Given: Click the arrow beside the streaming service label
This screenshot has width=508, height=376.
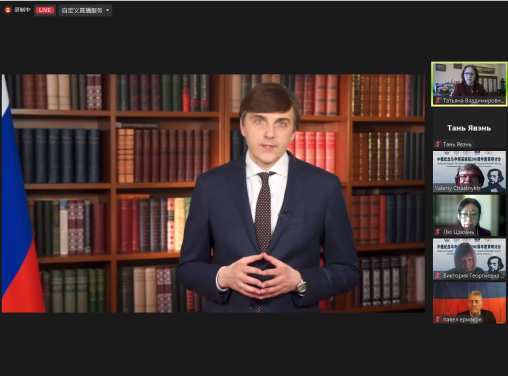Looking at the screenshot, I should pos(107,10).
